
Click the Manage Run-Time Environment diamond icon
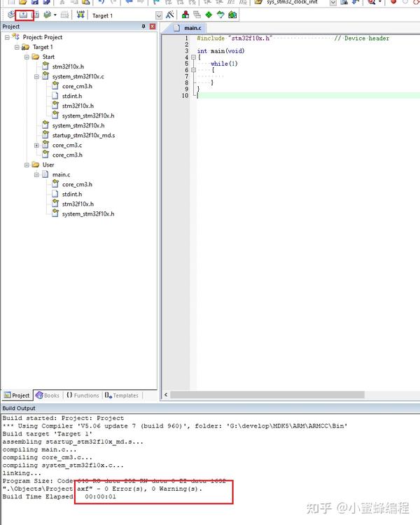point(209,15)
